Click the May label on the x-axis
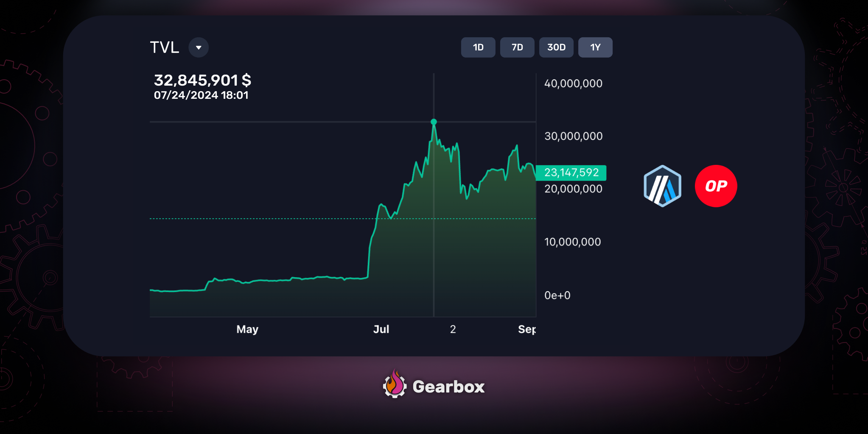Image resolution: width=868 pixels, height=434 pixels. click(x=247, y=329)
